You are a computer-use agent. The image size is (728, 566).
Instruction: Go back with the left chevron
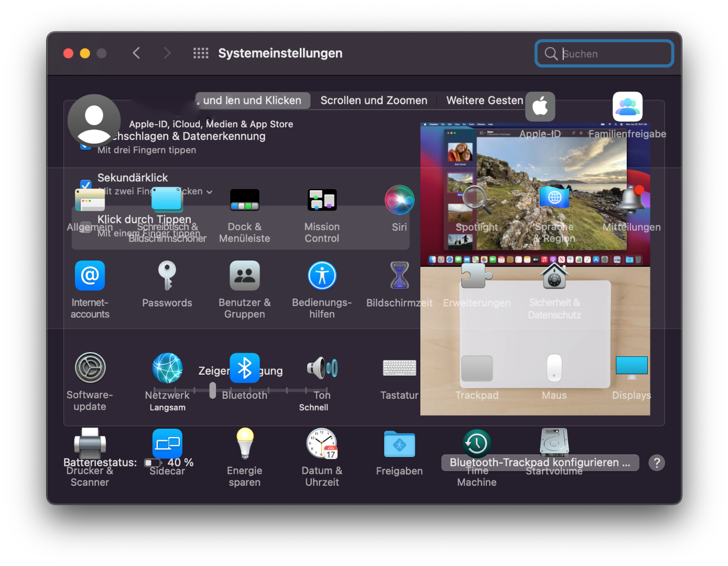(136, 53)
